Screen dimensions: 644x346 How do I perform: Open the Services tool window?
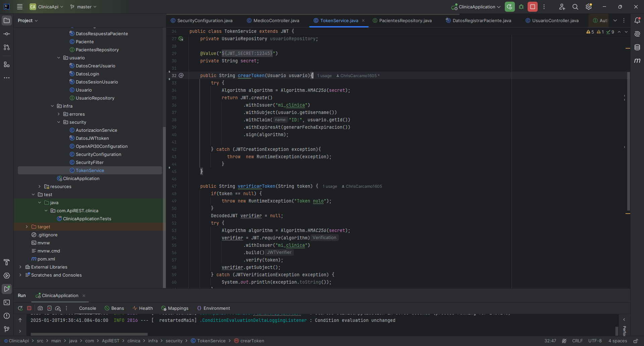coord(7,276)
